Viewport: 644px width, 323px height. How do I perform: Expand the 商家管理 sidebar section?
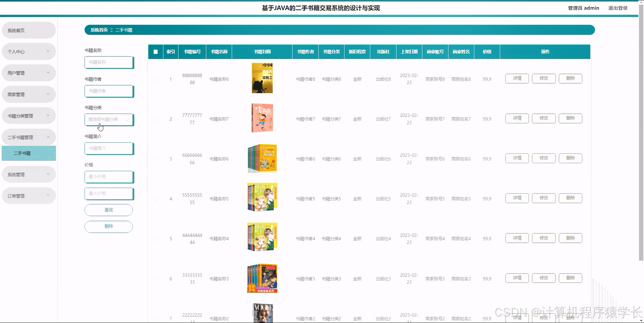tap(29, 94)
